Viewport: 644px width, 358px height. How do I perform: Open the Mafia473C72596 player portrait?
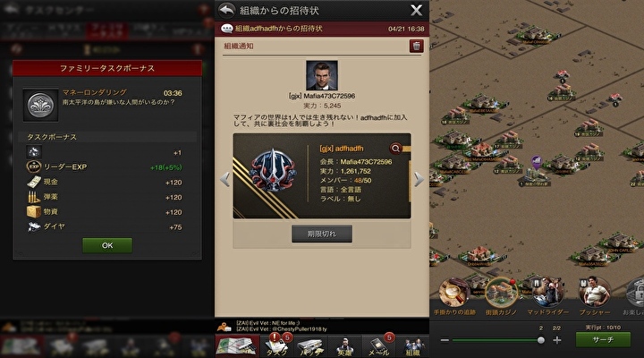coord(322,75)
